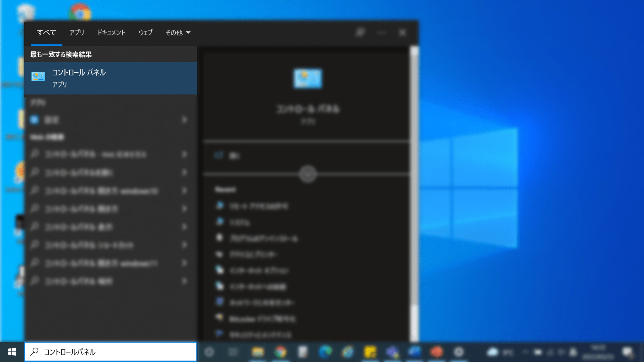This screenshot has height=362, width=644.
Task: Open the ドキュメント tab
Action: click(111, 32)
